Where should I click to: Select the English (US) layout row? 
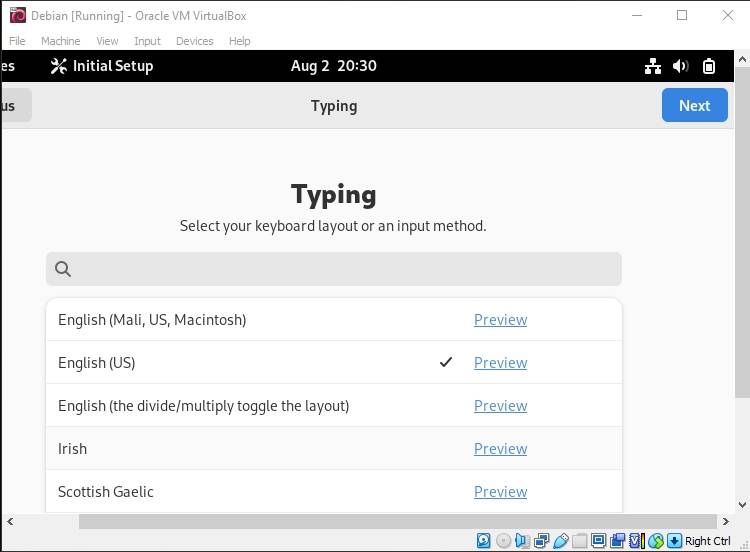pos(334,363)
